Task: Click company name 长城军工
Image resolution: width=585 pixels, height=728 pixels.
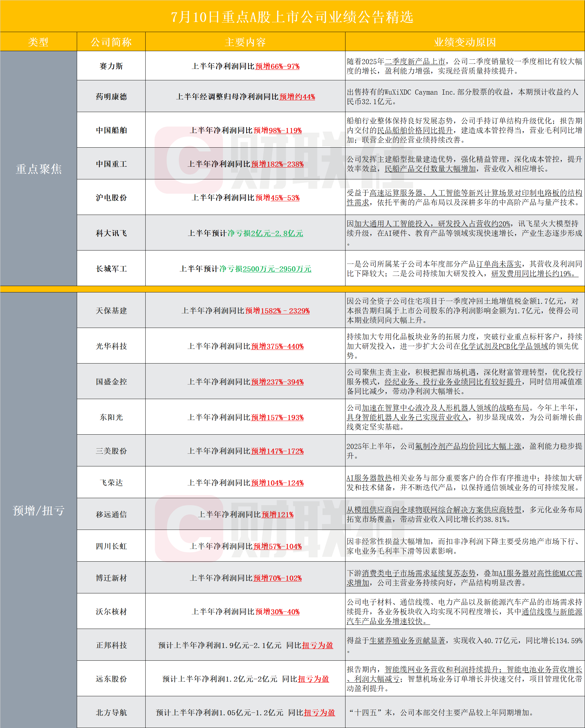Action: [111, 269]
